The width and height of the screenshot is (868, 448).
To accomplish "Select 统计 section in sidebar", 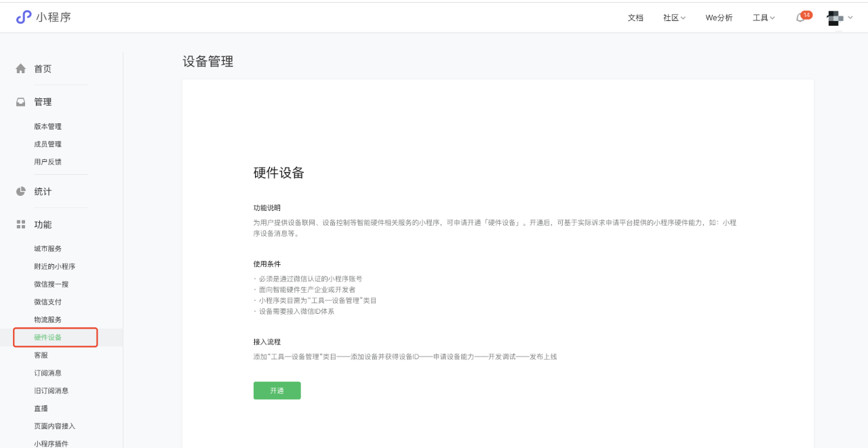I will pyautogui.click(x=43, y=191).
